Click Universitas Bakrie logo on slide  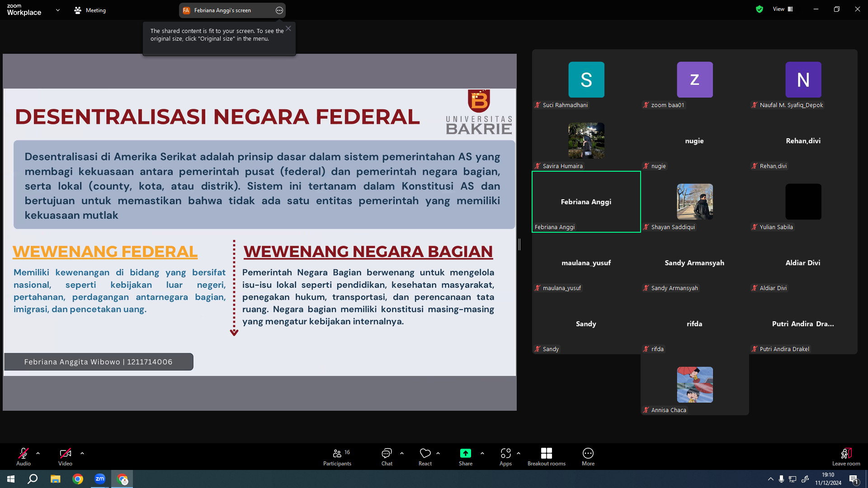coord(479,113)
